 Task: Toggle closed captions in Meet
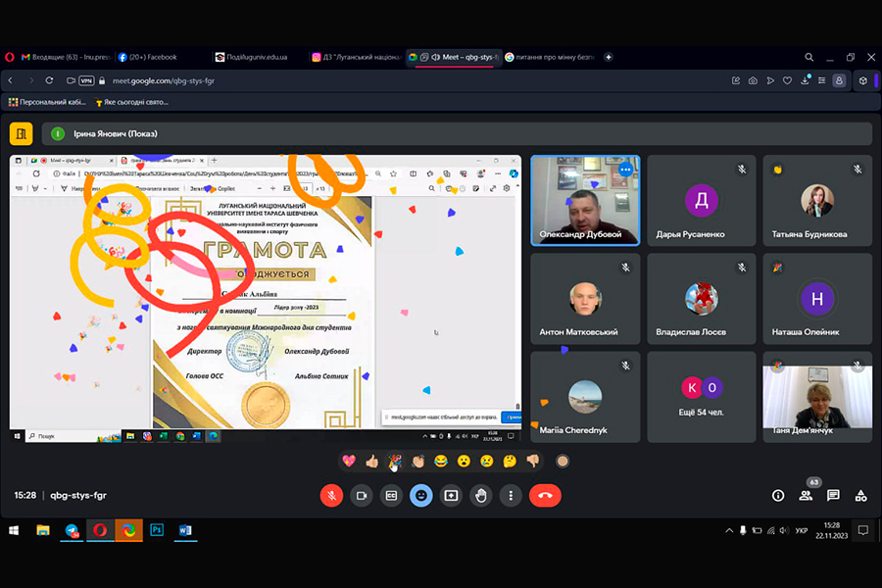click(391, 496)
